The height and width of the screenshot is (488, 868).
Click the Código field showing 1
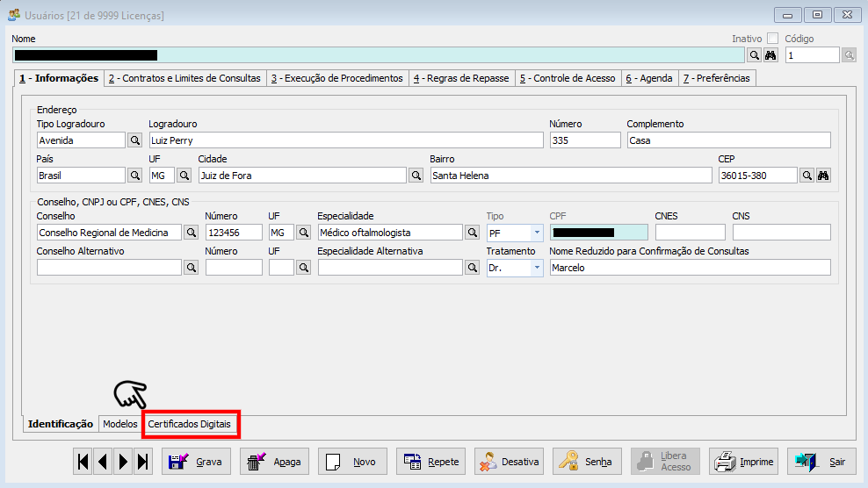click(812, 55)
